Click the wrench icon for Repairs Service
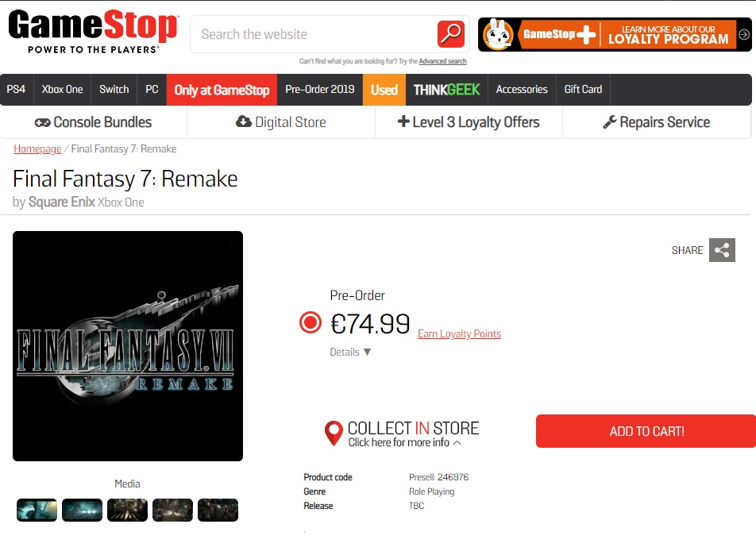The width and height of the screenshot is (756, 551). click(x=609, y=122)
